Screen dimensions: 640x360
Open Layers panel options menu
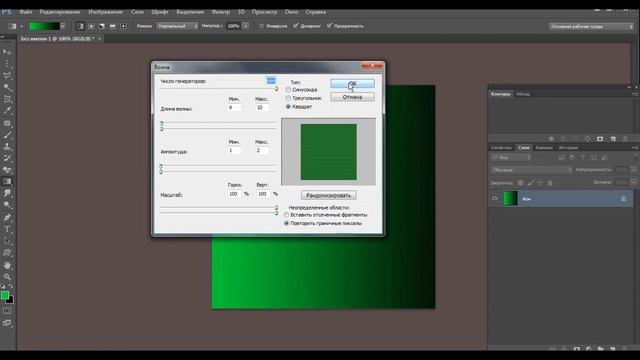coord(635,148)
